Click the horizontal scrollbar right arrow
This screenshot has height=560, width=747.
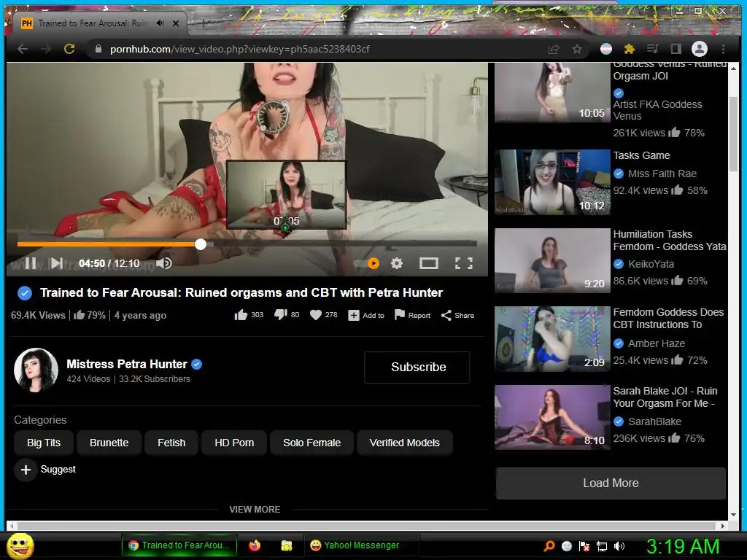click(723, 526)
